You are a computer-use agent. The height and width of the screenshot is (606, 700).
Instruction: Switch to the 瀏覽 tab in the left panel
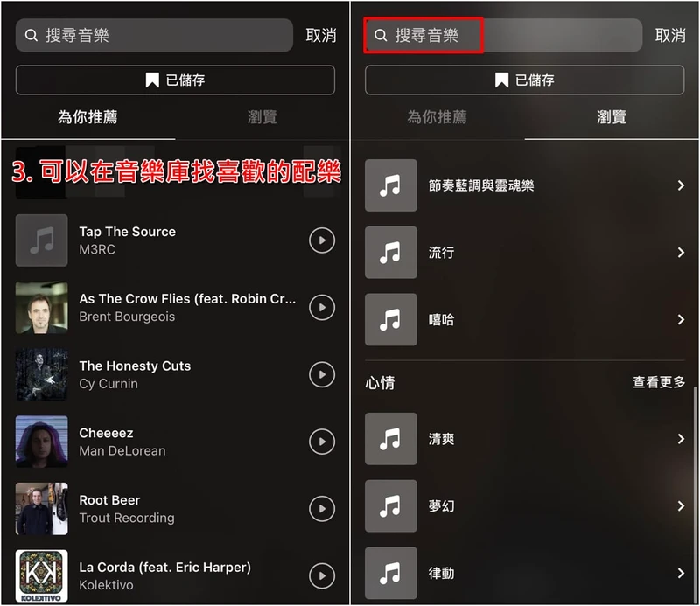(262, 117)
